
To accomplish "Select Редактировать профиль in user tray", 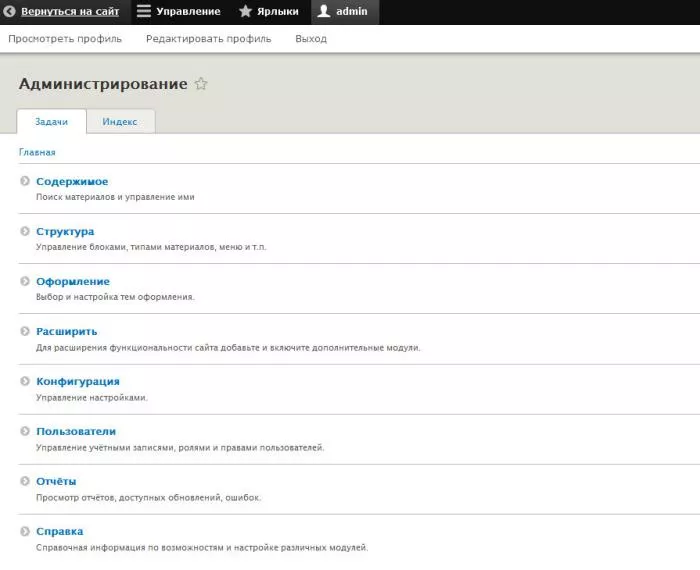I will 208,39.
